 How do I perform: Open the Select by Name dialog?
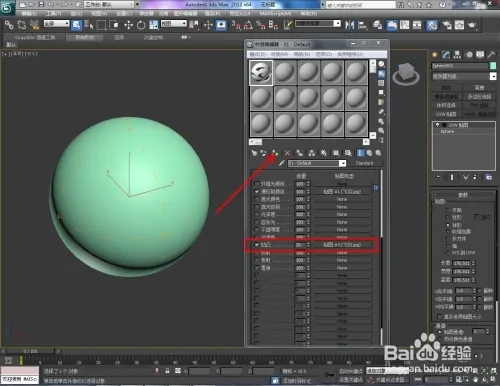(x=89, y=25)
